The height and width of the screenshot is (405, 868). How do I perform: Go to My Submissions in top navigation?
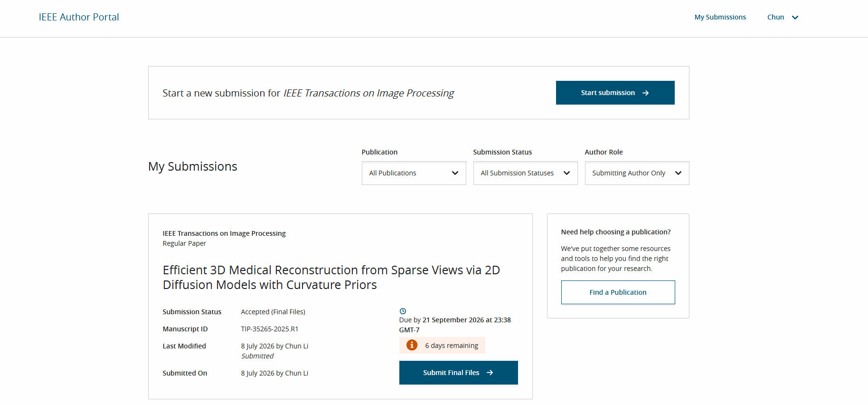click(720, 17)
